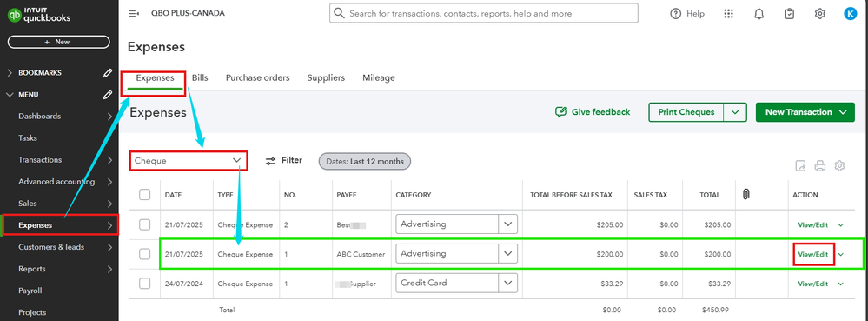This screenshot has width=868, height=321.
Task: Click View/Edit for $205.00 row
Action: pyautogui.click(x=812, y=225)
